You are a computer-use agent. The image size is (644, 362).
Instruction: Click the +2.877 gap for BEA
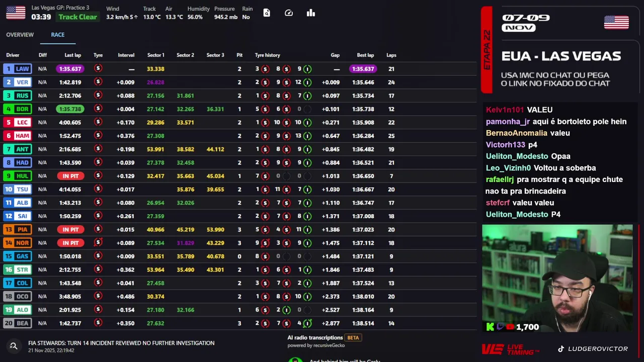point(331,323)
